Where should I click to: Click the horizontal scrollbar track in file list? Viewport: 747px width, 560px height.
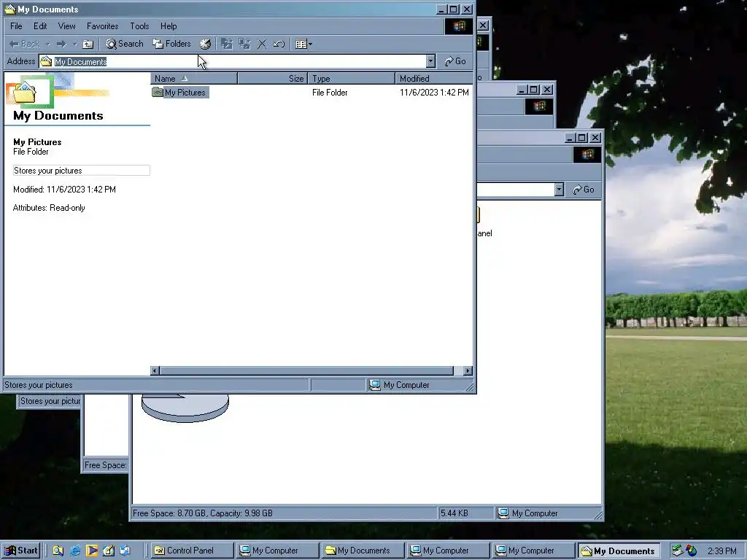click(307, 370)
